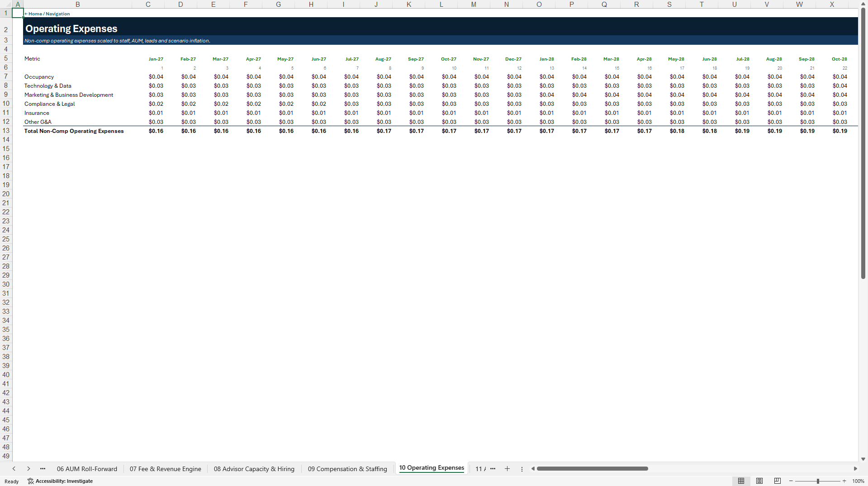Open sheet tab options vertical dots

(x=522, y=469)
